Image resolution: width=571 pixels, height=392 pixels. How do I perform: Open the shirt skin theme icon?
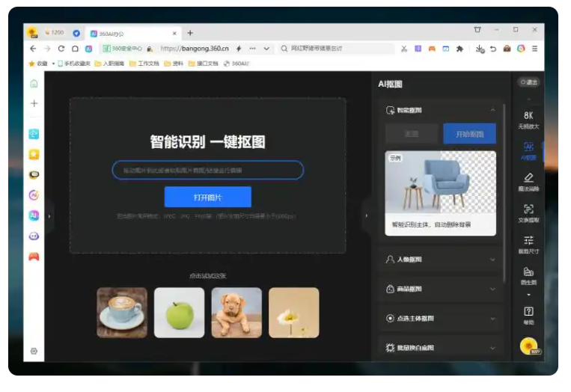tap(477, 29)
